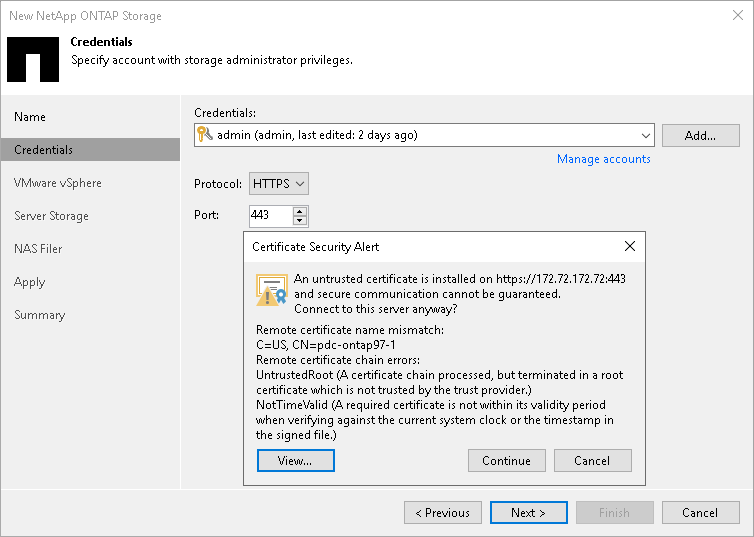This screenshot has height=537, width=754.
Task: Open the Server Storage step
Action: [51, 216]
